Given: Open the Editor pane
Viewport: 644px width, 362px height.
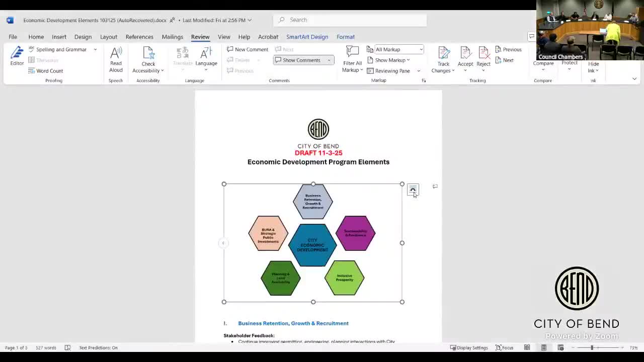Looking at the screenshot, I should [17, 56].
